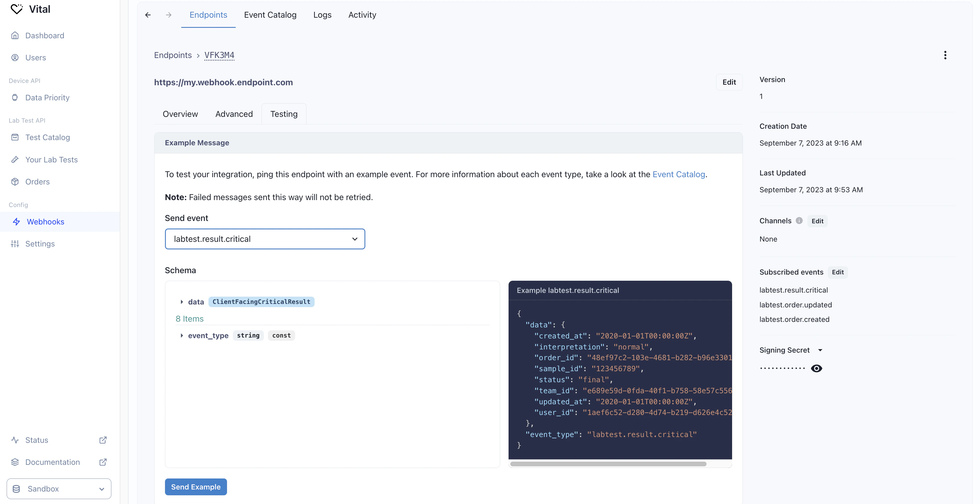Open the three-dot endpoint options menu
Screen dimensions: 980x504
click(x=945, y=55)
